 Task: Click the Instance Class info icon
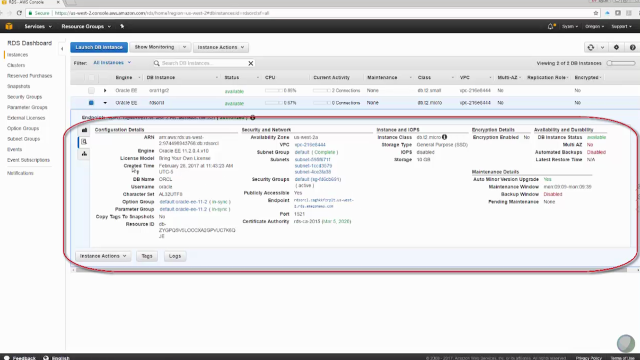point(444,137)
